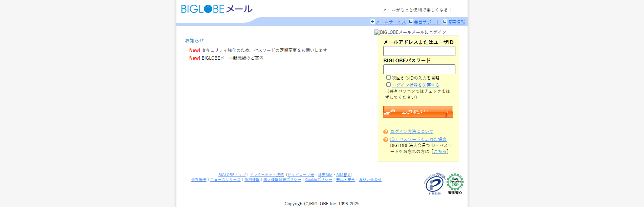Open the 会員サポート link
This screenshot has height=207, width=644.
tap(427, 22)
